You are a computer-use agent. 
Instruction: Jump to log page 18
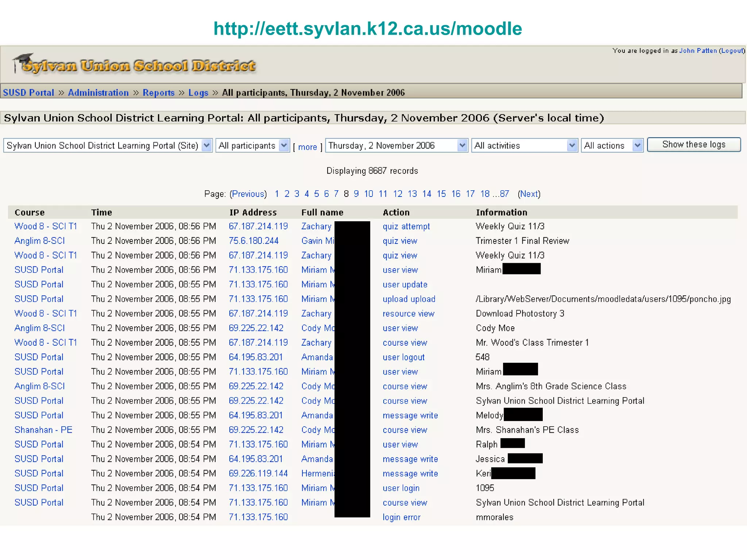pos(485,194)
